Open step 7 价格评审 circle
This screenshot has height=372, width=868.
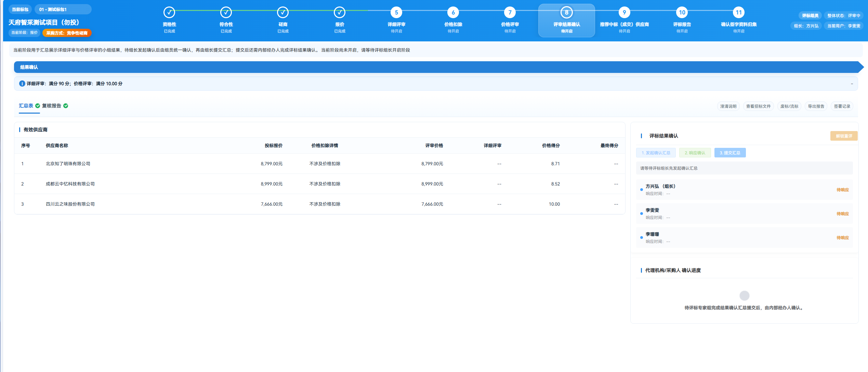pyautogui.click(x=510, y=13)
